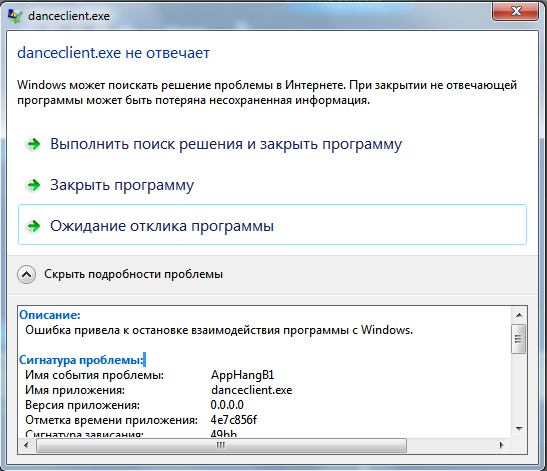The height and width of the screenshot is (471, 547).
Task: Click the horizontal scrollbar right arrow
Action: pos(502,446)
